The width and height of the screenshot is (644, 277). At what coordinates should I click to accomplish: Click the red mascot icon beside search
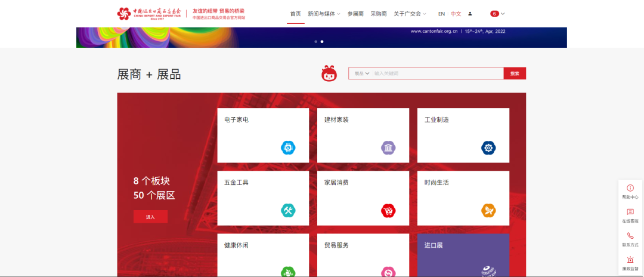click(329, 73)
